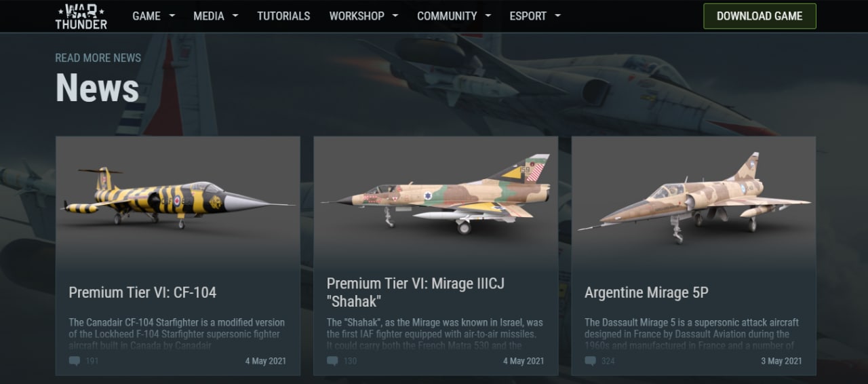Click the yellow-striped CF-104 jet image
The image size is (868, 384).
[178, 197]
